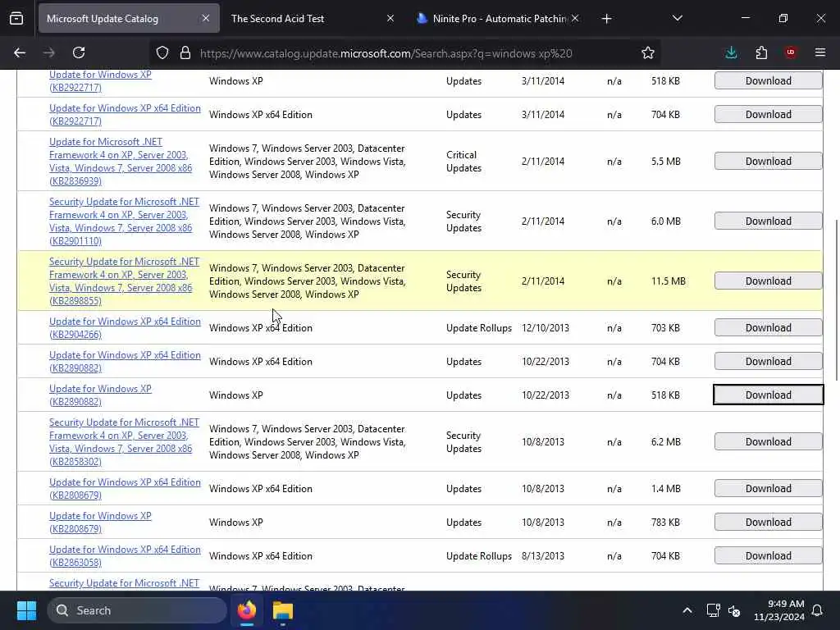
Task: Select the '11.5 MB' size cell
Action: (x=668, y=281)
